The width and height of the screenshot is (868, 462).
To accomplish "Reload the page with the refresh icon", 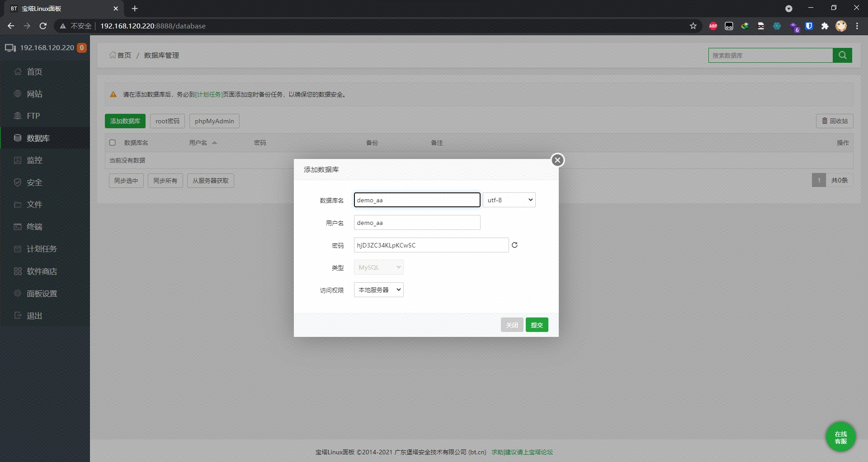I will click(43, 26).
